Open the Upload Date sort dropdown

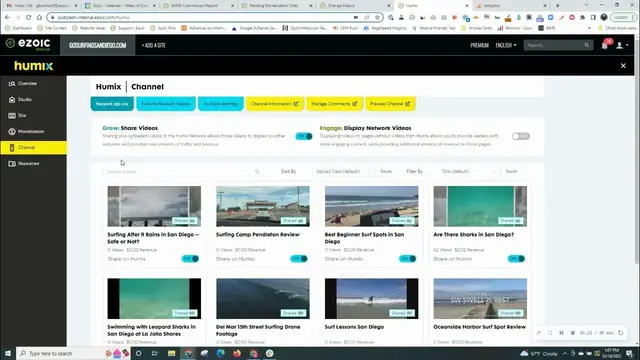point(343,171)
